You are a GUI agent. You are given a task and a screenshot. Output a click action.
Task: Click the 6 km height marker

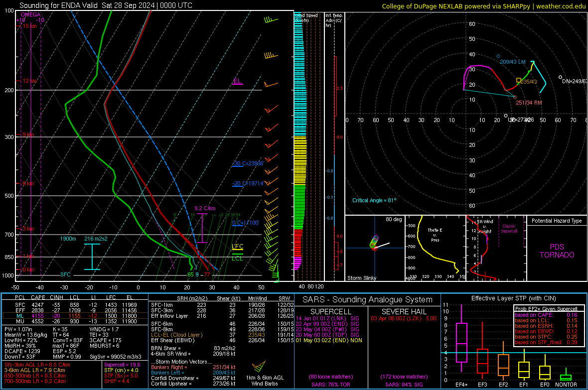point(28,183)
